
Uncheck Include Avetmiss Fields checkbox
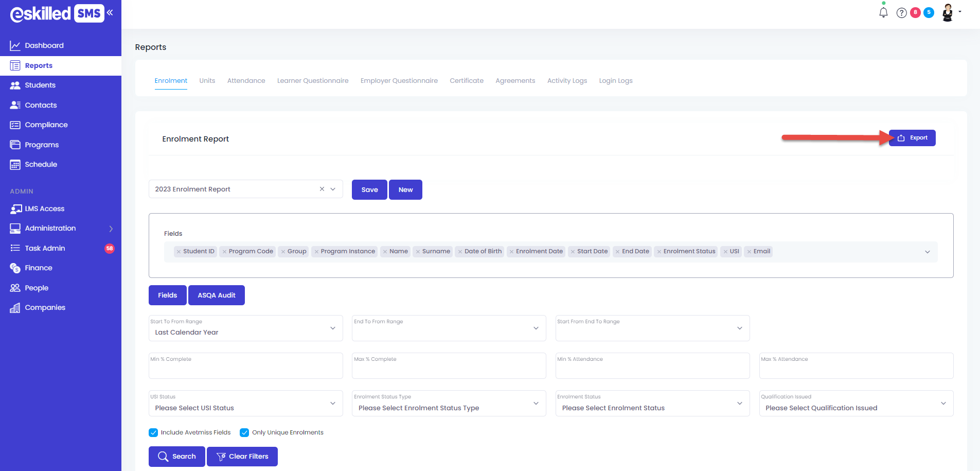point(153,432)
